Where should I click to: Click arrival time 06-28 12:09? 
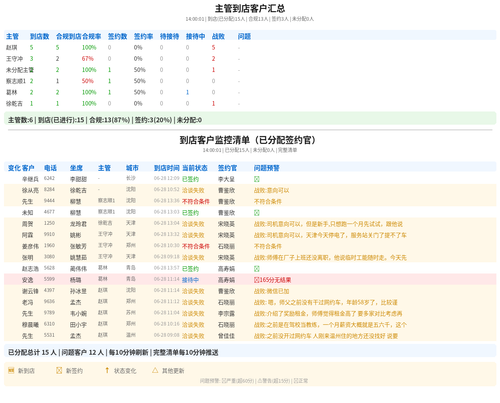[x=167, y=178]
